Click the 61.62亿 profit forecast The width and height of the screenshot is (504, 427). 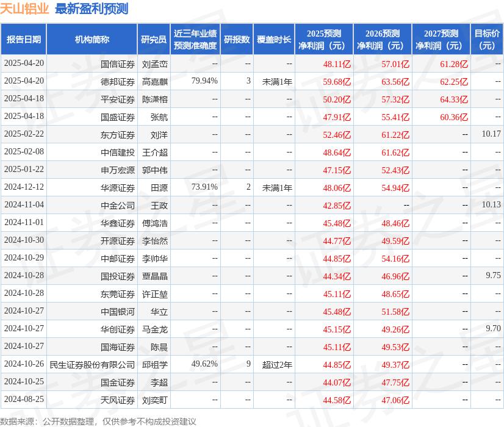(x=395, y=152)
